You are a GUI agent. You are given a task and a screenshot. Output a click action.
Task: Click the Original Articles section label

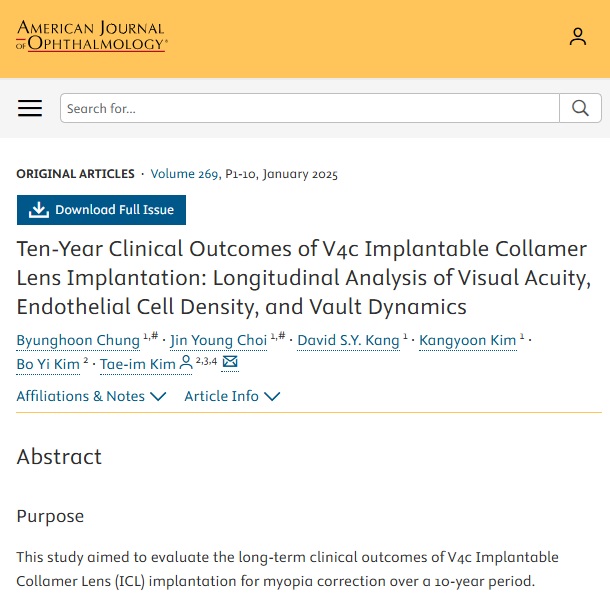pyautogui.click(x=75, y=174)
